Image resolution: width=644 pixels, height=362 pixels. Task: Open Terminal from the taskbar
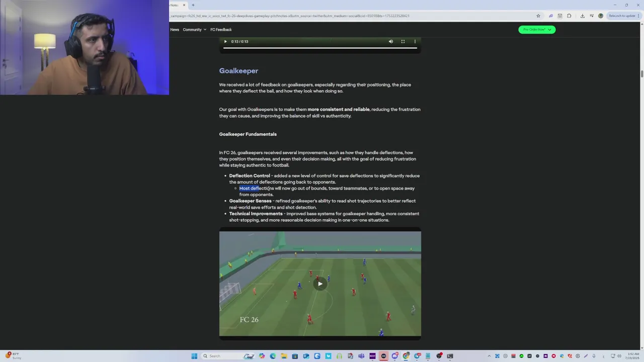click(450, 356)
